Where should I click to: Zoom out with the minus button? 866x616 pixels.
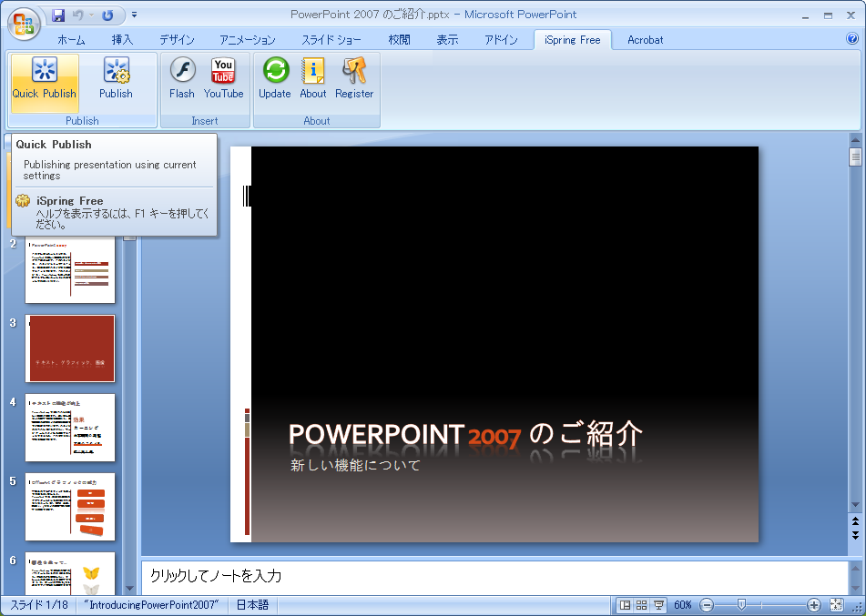(707, 605)
